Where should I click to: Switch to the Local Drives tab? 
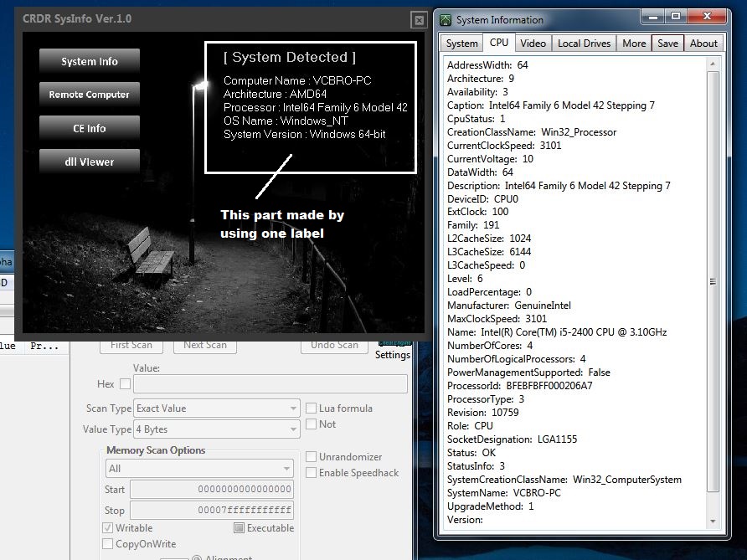[584, 43]
